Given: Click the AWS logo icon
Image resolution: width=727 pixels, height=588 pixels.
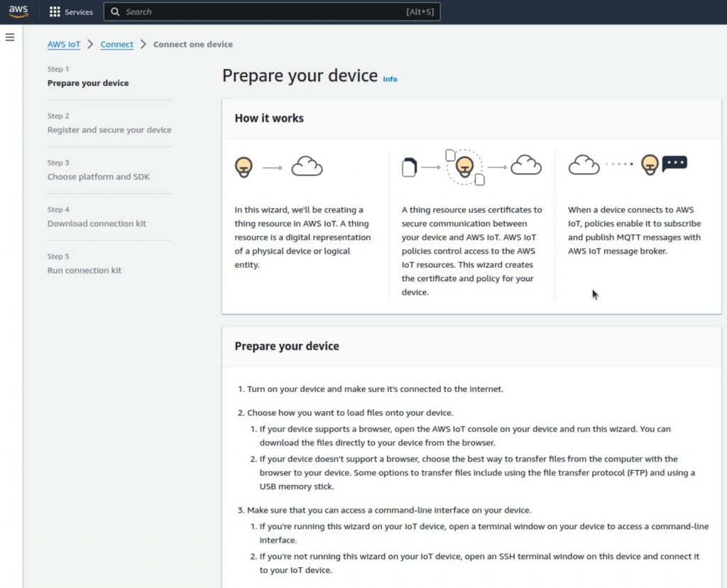Looking at the screenshot, I should 18,12.
